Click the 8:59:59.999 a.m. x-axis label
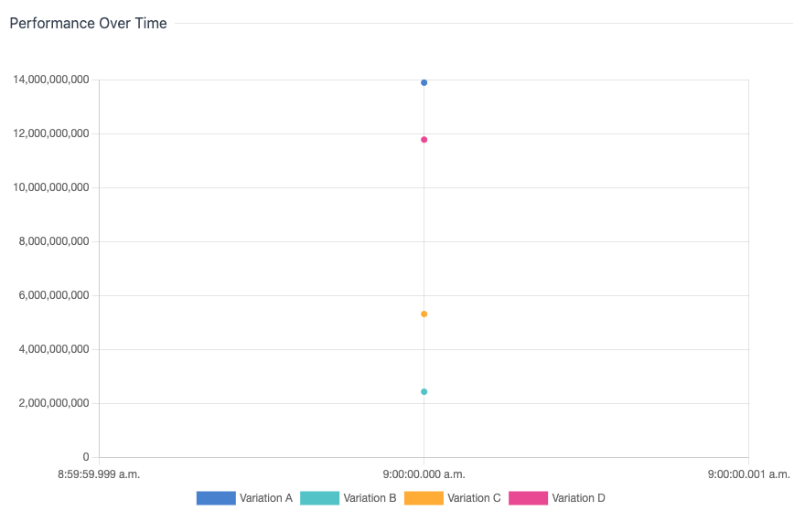Image resolution: width=794 pixels, height=532 pixels. 99,474
